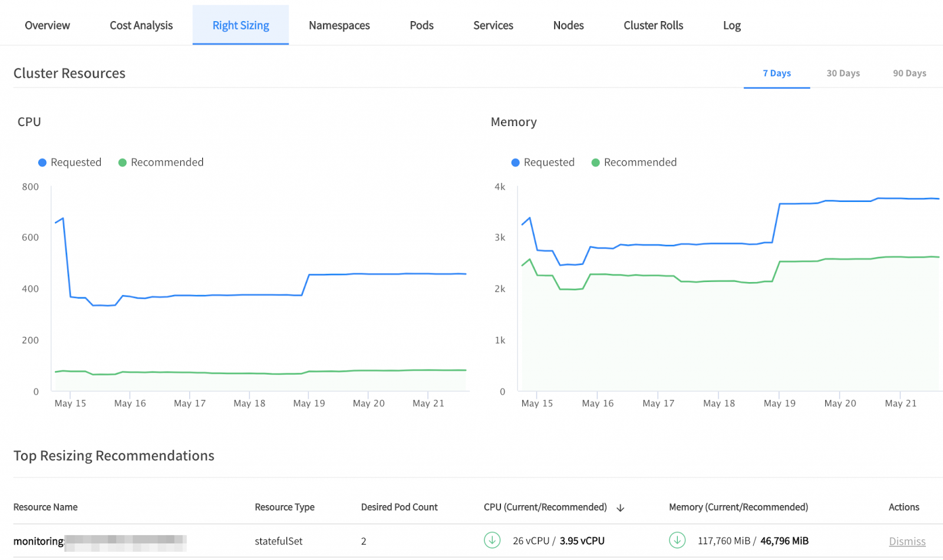The width and height of the screenshot is (943, 560).
Task: Click the CPU sort arrow icon
Action: (x=620, y=508)
